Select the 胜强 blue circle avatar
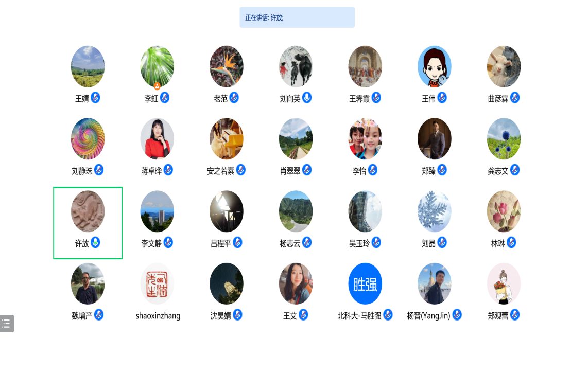The height and width of the screenshot is (373, 588). (365, 283)
